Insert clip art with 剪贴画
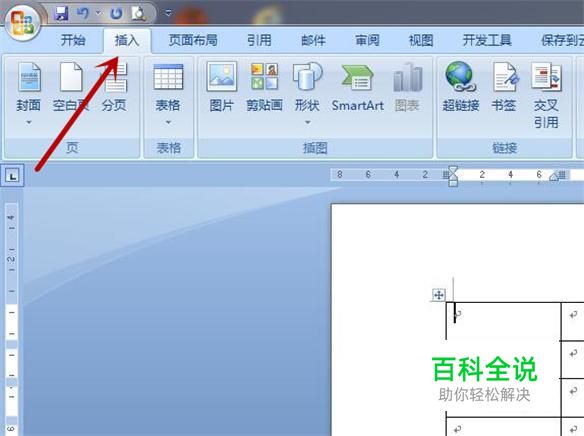This screenshot has width=584, height=436. 264,87
